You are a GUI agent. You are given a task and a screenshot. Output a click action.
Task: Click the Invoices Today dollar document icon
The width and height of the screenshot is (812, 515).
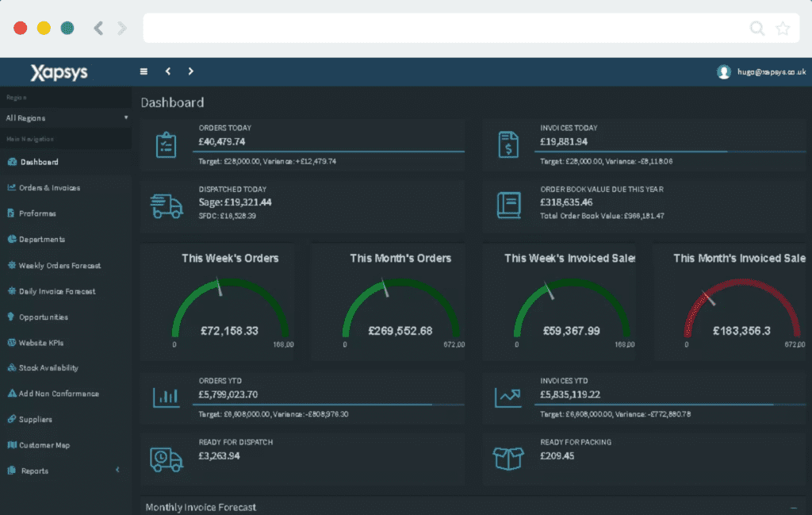tap(508, 145)
